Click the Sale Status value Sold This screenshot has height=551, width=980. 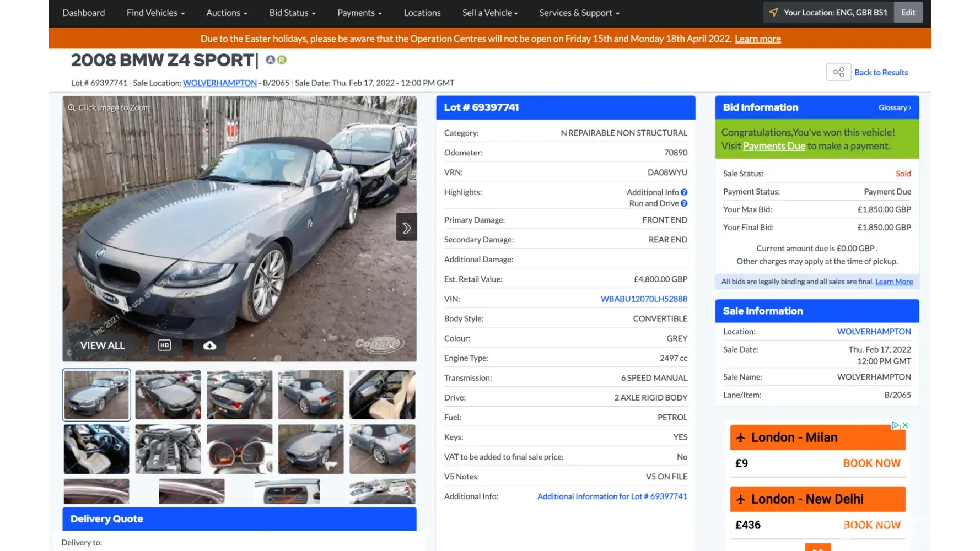pos(903,174)
